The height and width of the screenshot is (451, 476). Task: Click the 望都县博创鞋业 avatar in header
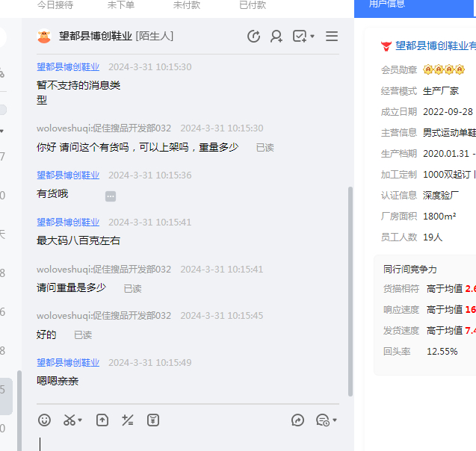(x=44, y=37)
